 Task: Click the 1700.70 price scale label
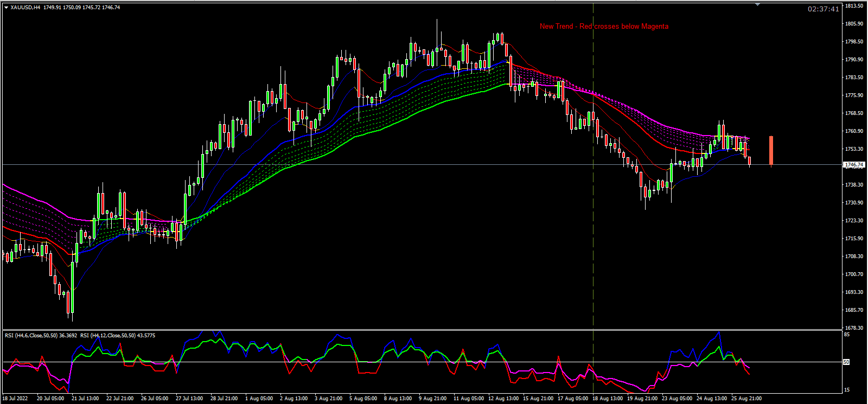pos(854,274)
